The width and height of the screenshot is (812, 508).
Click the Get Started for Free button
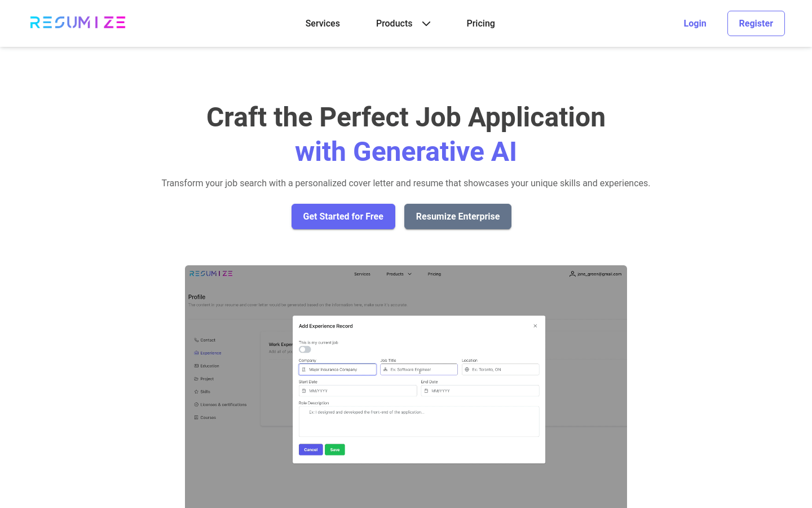point(343,216)
